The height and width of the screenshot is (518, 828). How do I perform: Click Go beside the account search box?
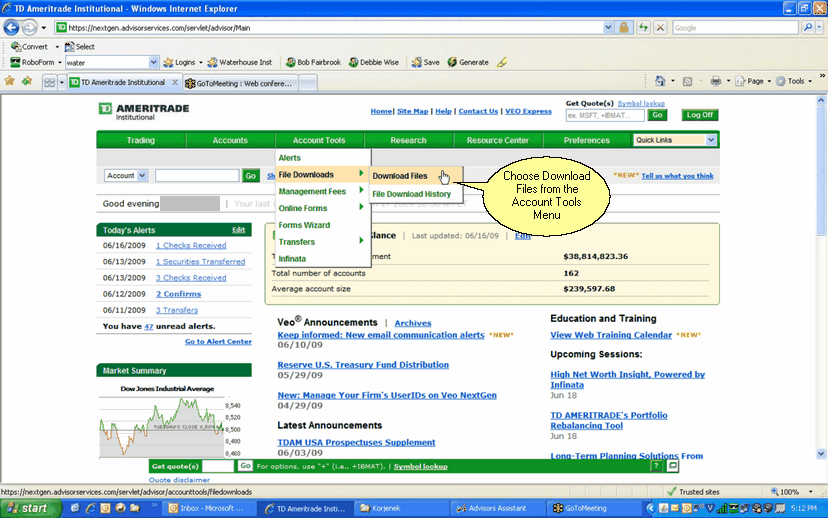pyautogui.click(x=251, y=176)
